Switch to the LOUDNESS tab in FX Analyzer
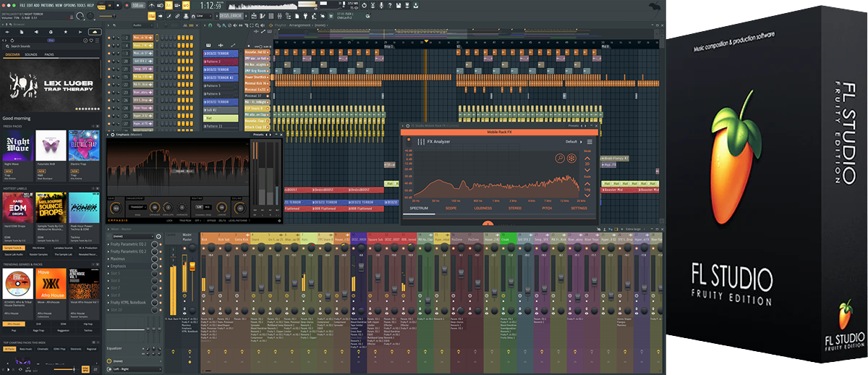This screenshot has width=868, height=375. click(x=483, y=208)
